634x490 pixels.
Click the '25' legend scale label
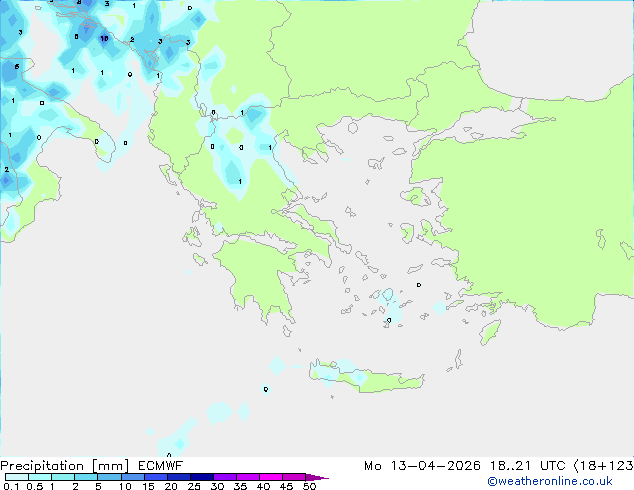[x=194, y=486]
